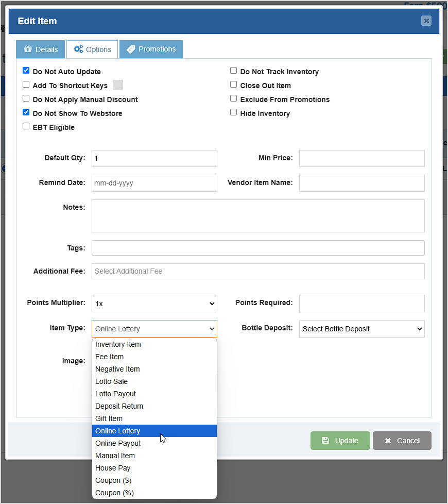Open the Points Multiplier dropdown
The height and width of the screenshot is (504, 448).
[x=154, y=304]
